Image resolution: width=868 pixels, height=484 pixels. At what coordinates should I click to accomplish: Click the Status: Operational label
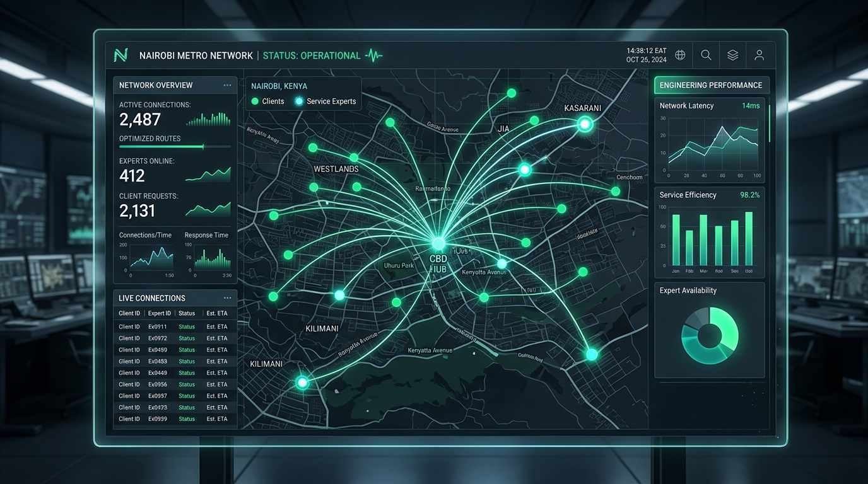(x=312, y=55)
